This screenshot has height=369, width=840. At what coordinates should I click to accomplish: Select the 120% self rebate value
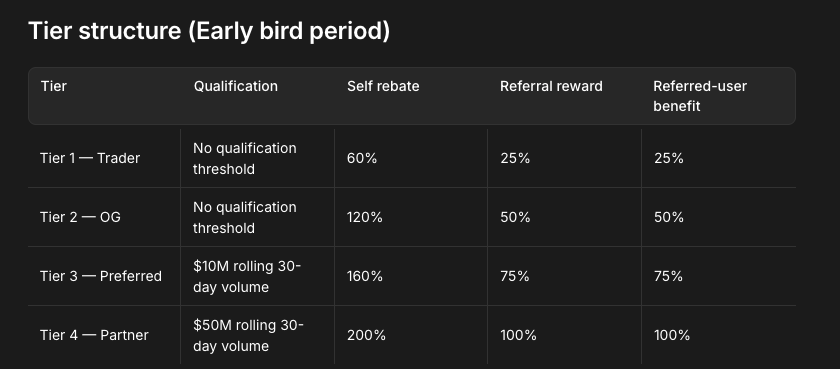tap(365, 217)
